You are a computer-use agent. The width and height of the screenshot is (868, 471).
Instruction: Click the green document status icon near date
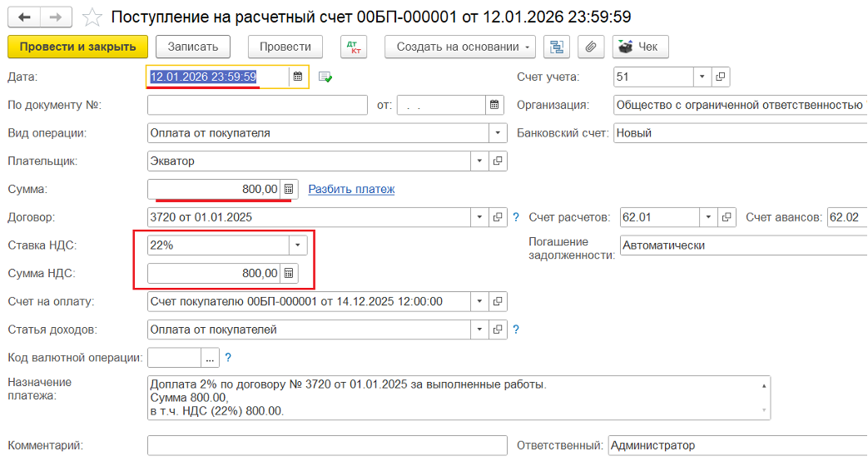click(x=325, y=77)
